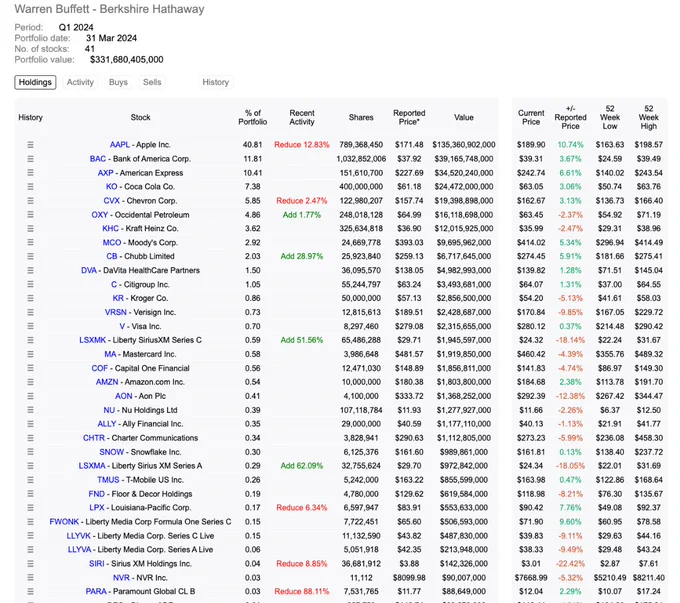Follow the AXP ticker link
This screenshot has height=603, width=680.
click(105, 173)
